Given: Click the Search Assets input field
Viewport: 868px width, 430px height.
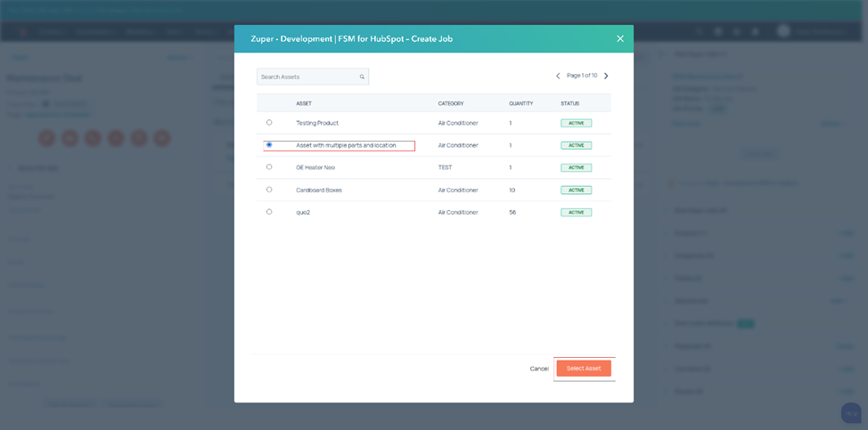Looking at the screenshot, I should 313,77.
